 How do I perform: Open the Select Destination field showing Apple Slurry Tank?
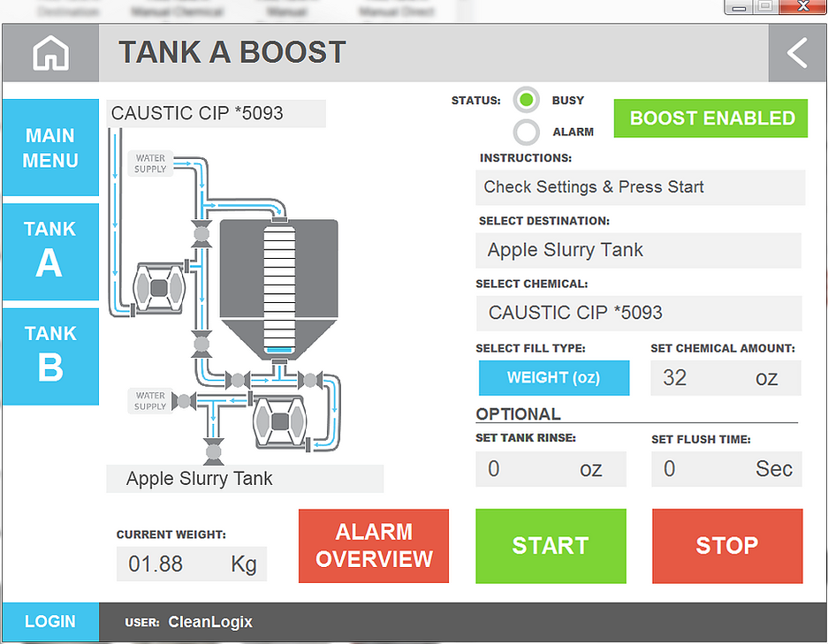click(x=638, y=250)
